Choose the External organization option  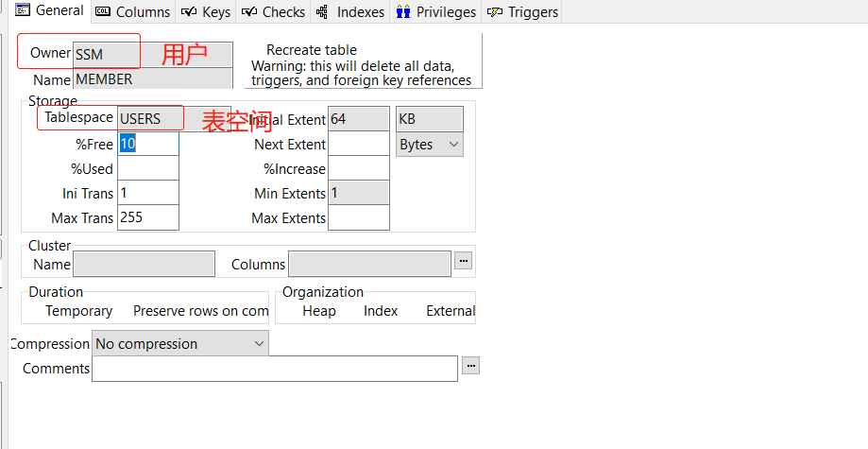[450, 311]
